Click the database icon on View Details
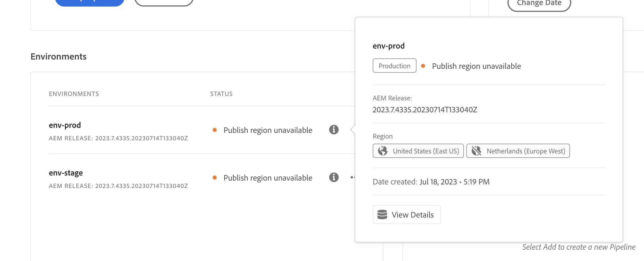The image size is (644, 261). pyautogui.click(x=382, y=215)
